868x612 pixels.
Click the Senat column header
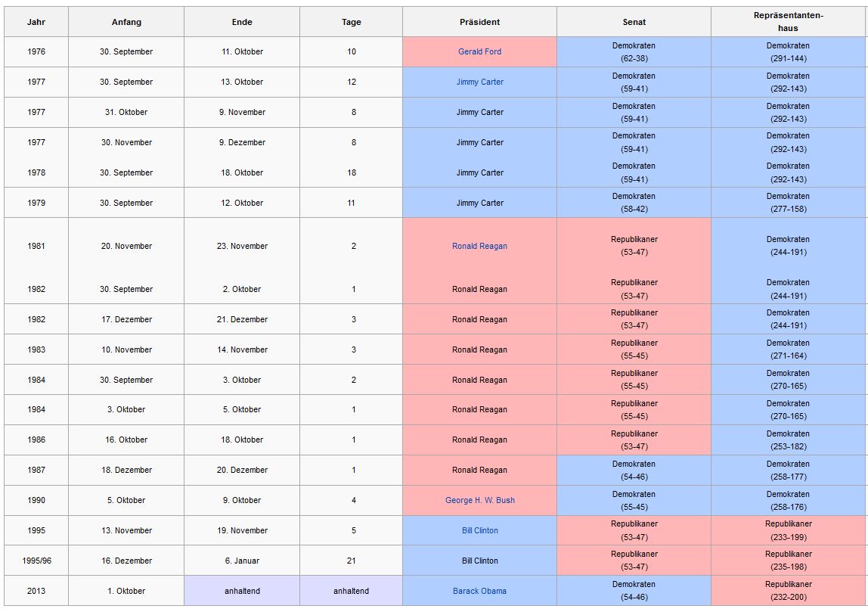tap(634, 22)
